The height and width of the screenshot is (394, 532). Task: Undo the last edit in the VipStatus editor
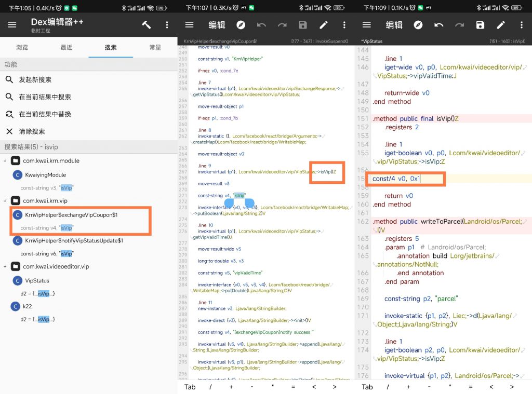coord(439,25)
